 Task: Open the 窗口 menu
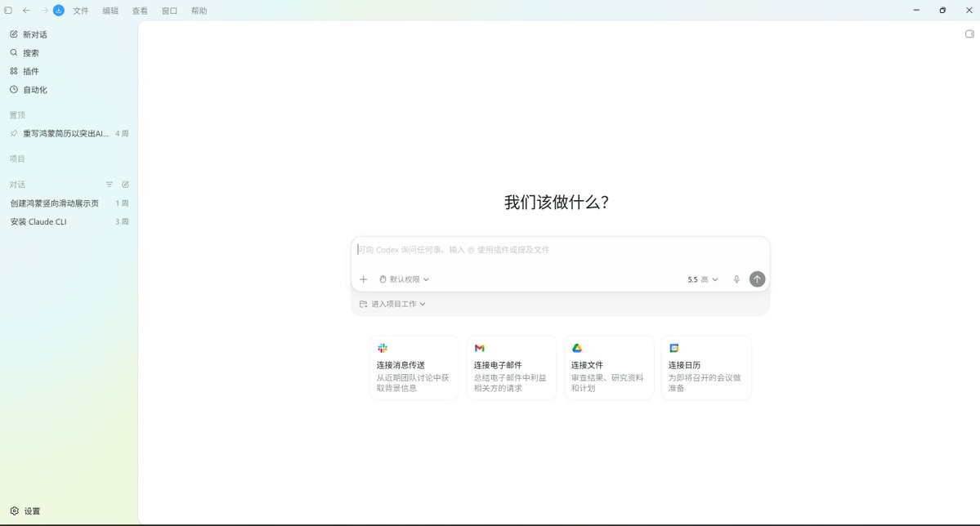(x=169, y=11)
